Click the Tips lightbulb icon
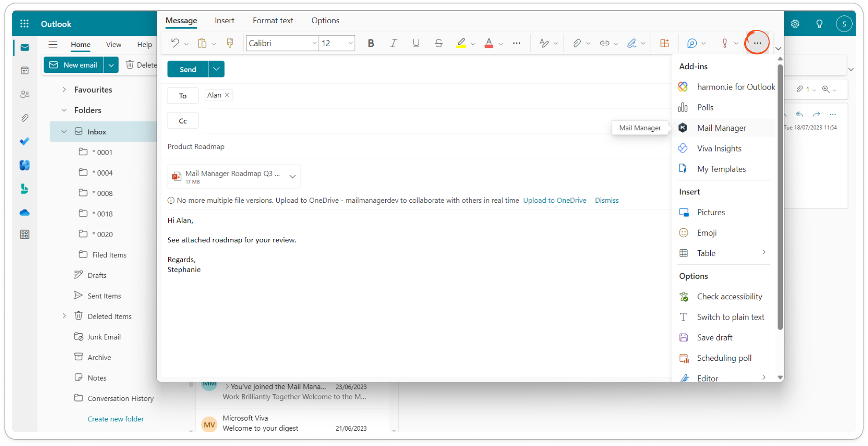Screen dimensions: 868x446 point(819,24)
